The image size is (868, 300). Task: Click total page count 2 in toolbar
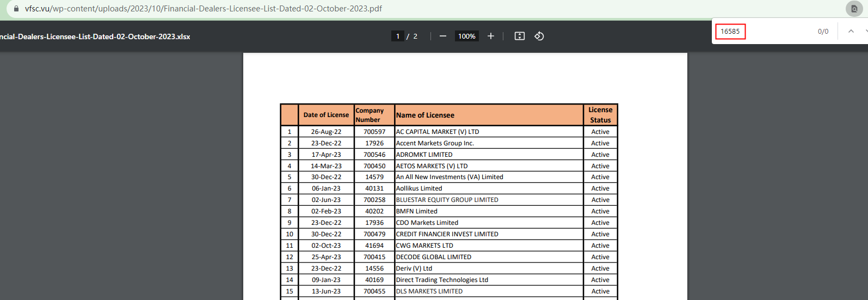click(x=415, y=36)
